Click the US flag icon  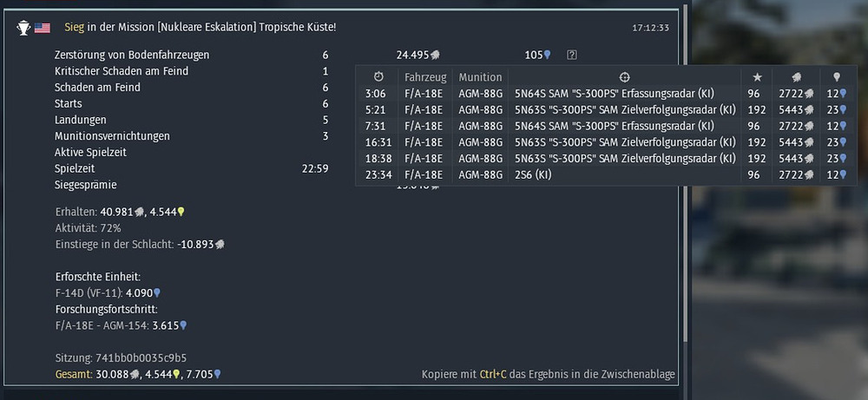tap(42, 28)
